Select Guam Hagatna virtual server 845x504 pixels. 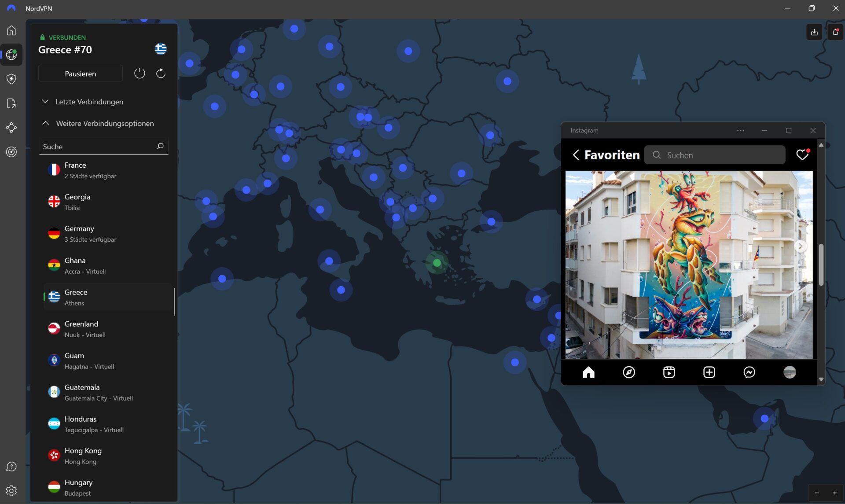(107, 361)
